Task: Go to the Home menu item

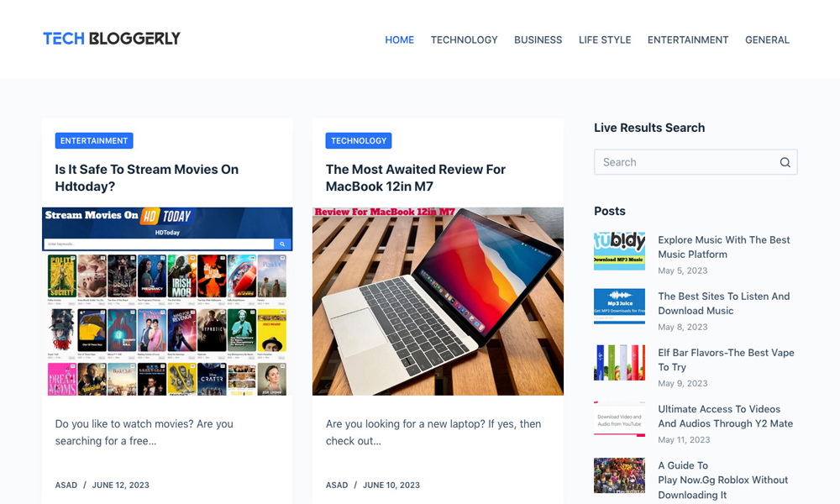Action: point(400,39)
